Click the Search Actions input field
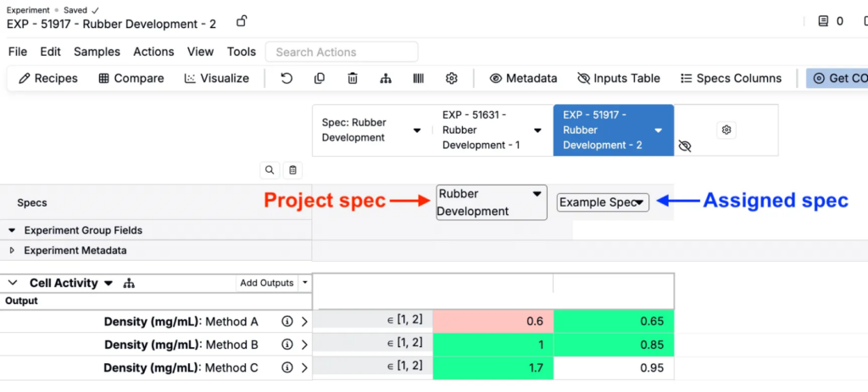This screenshot has width=868, height=392. [x=342, y=52]
